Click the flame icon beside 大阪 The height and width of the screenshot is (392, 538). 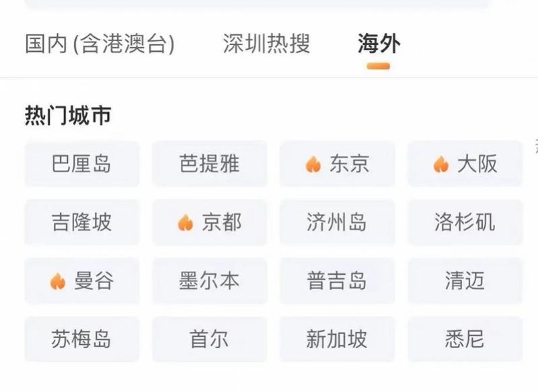441,164
